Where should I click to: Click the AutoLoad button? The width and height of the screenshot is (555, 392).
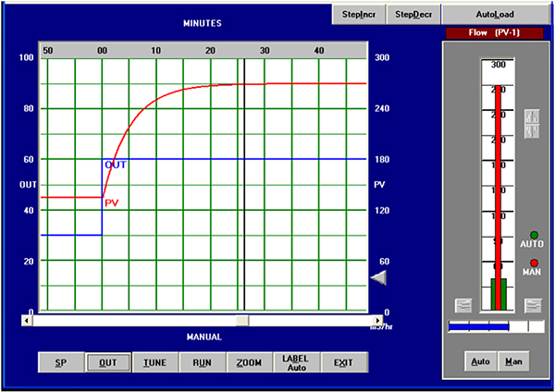495,15
